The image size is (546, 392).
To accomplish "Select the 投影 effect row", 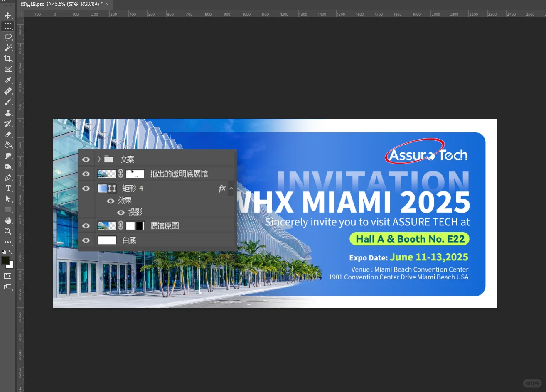I will pos(135,212).
